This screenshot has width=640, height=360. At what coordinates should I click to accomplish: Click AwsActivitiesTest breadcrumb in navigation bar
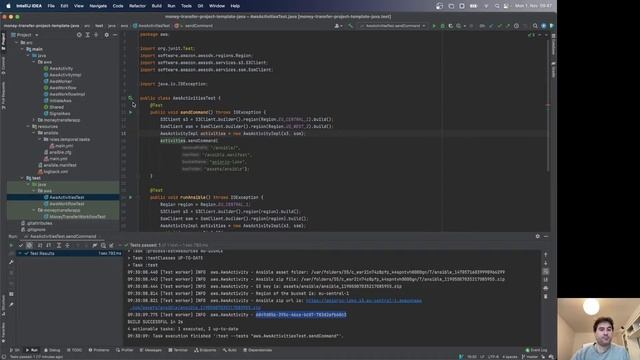pyautogui.click(x=151, y=26)
